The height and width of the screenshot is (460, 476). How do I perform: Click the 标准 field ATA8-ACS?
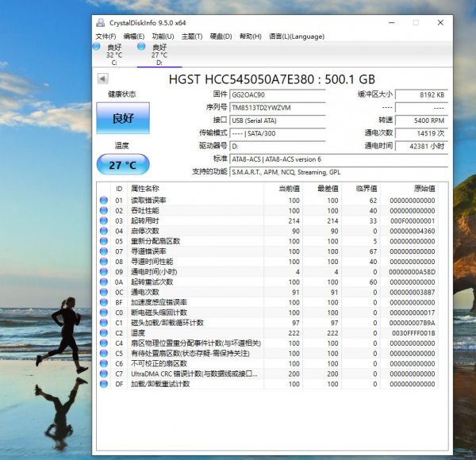point(339,159)
